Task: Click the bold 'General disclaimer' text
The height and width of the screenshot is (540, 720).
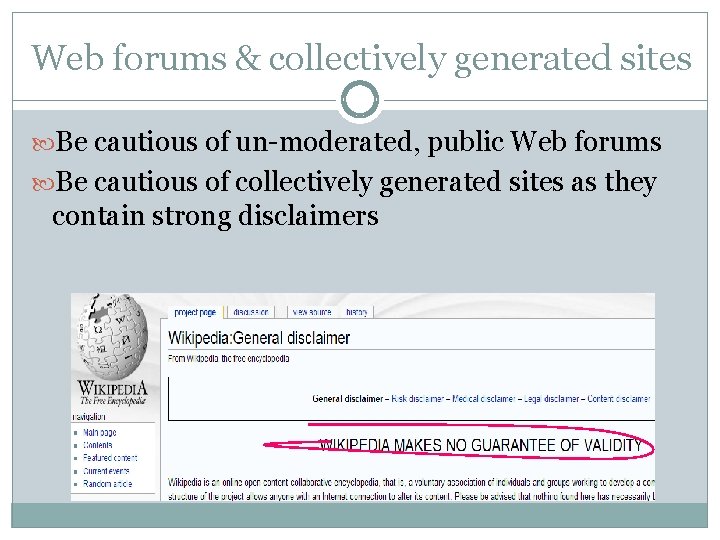Action: [x=348, y=399]
